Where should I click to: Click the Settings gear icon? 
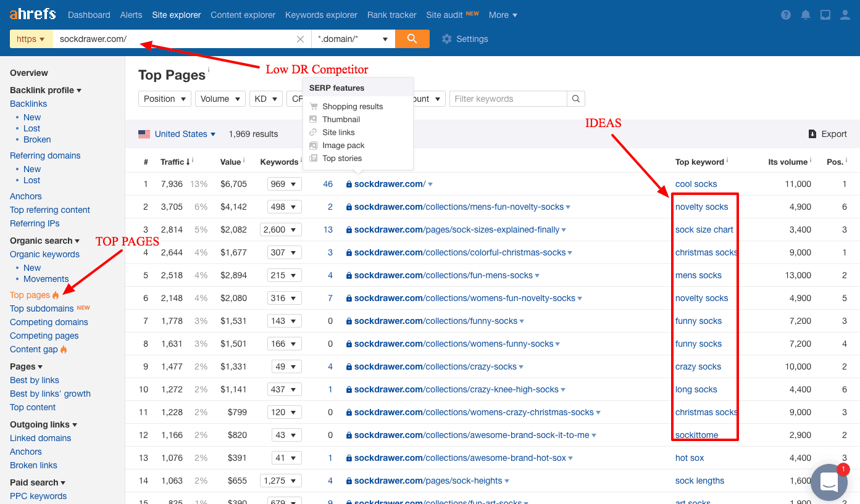[447, 39]
